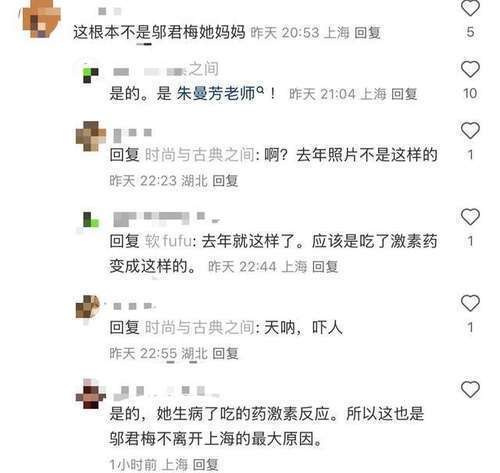Reply to the 22:44 上海 comment
The width and height of the screenshot is (500, 473).
(x=325, y=267)
